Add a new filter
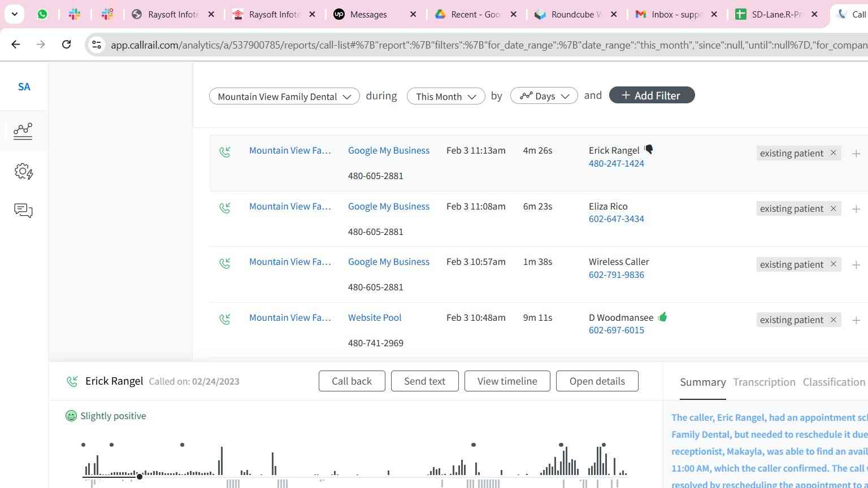This screenshot has height=488, width=868. (x=652, y=95)
